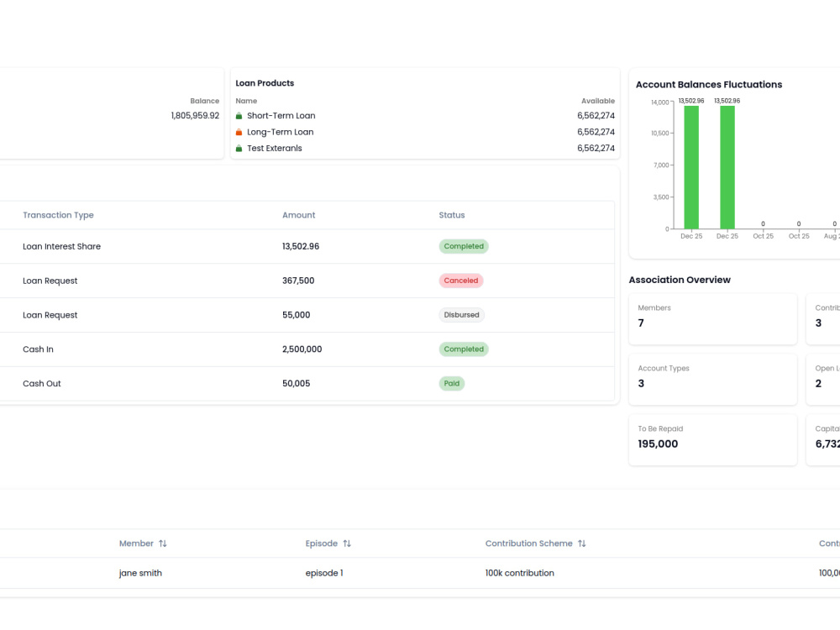
Task: Click the Transaction Type column header
Action: [x=58, y=215]
